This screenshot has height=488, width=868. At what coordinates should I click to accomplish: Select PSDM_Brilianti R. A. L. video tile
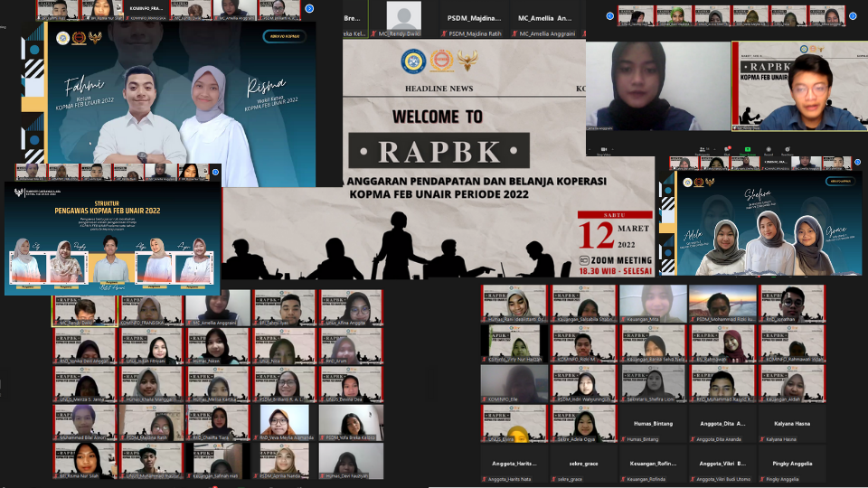click(x=284, y=384)
